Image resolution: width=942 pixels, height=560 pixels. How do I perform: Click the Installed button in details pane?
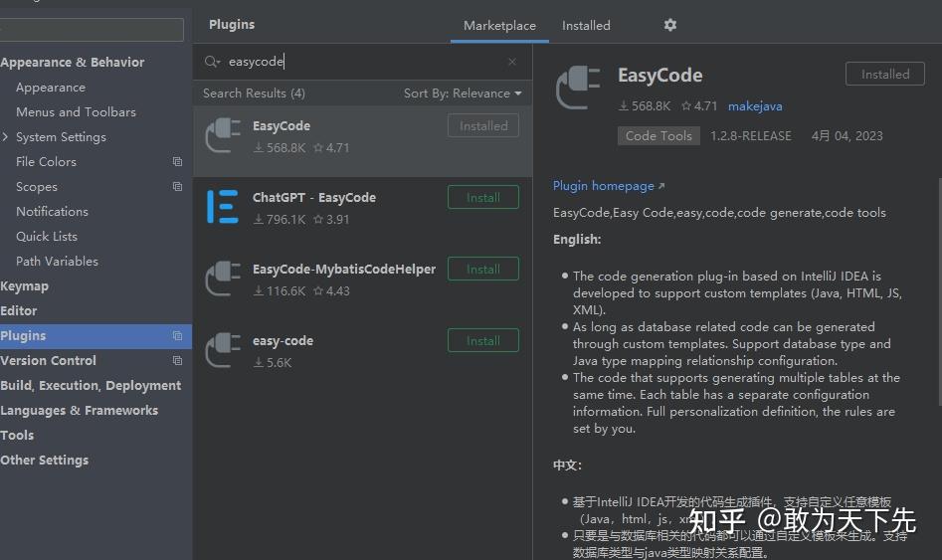pyautogui.click(x=885, y=74)
